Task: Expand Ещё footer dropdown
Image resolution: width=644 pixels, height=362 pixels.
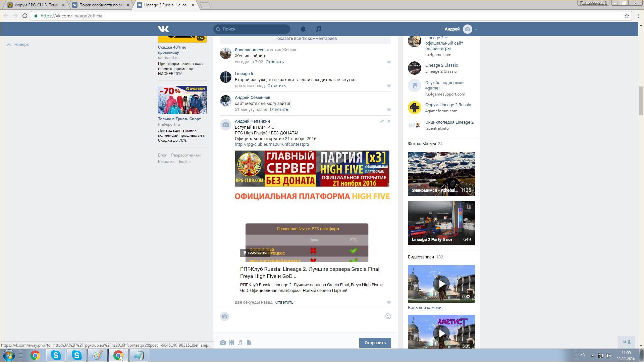Action: [x=184, y=162]
